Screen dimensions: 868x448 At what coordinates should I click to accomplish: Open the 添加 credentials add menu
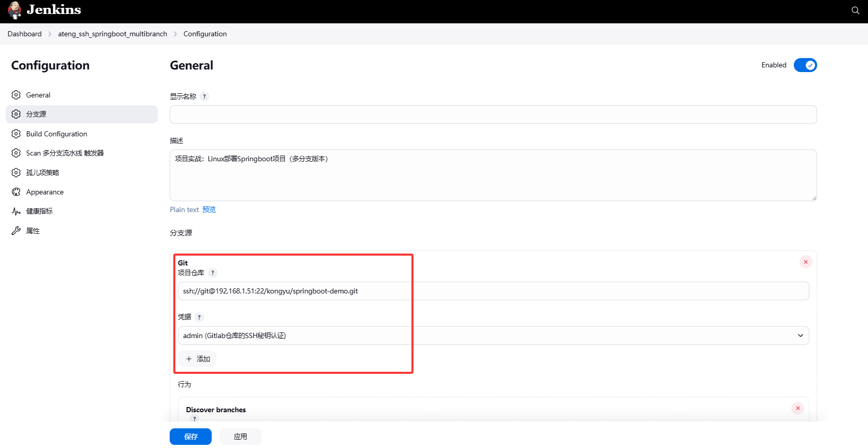(x=198, y=359)
